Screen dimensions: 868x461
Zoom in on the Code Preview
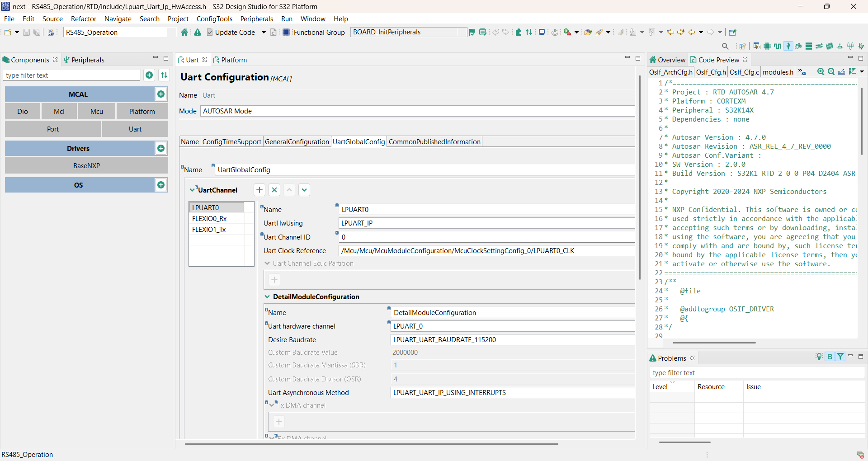821,71
